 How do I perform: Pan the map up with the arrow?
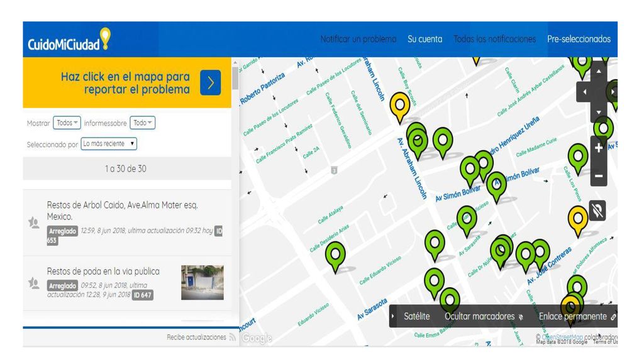(x=599, y=72)
